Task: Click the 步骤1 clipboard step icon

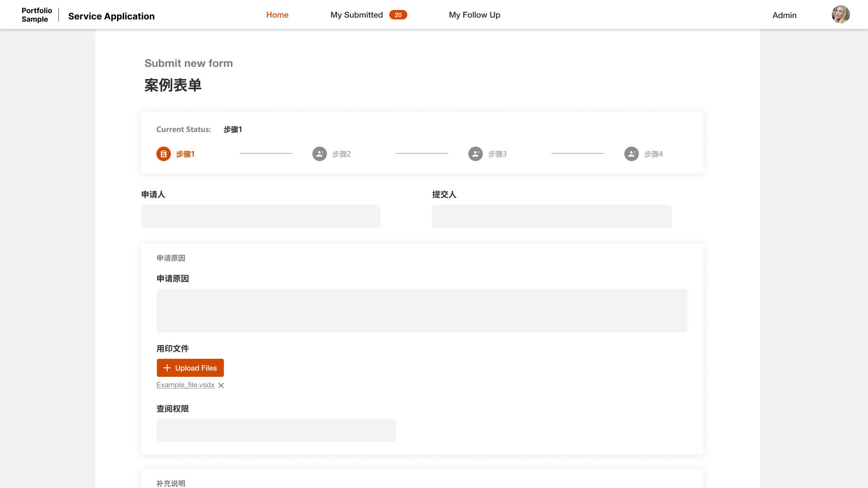Action: (163, 154)
